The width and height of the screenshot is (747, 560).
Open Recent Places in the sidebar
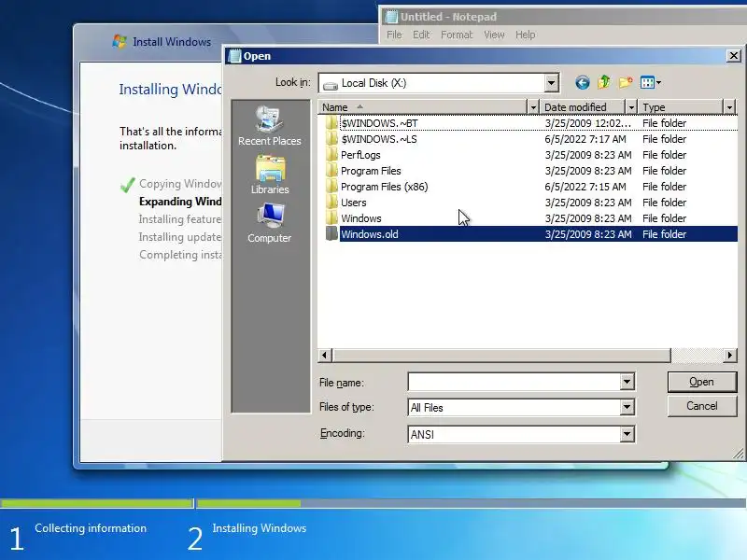point(270,126)
